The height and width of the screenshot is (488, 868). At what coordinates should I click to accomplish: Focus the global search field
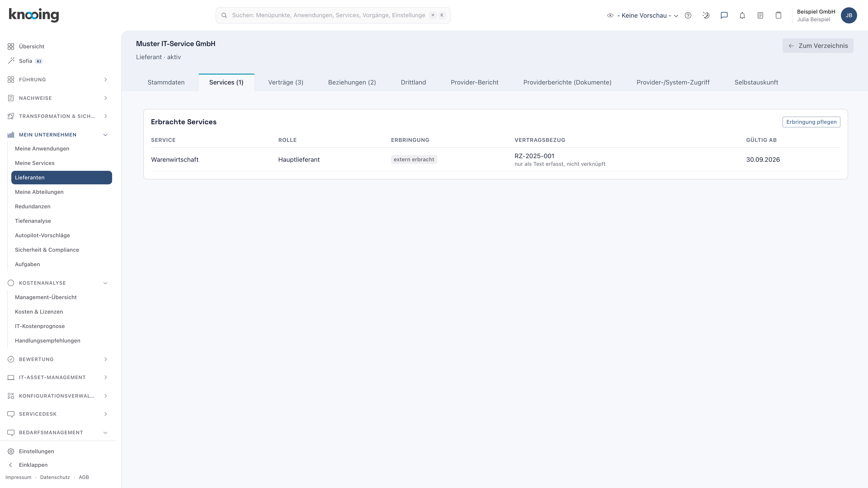[x=333, y=16]
